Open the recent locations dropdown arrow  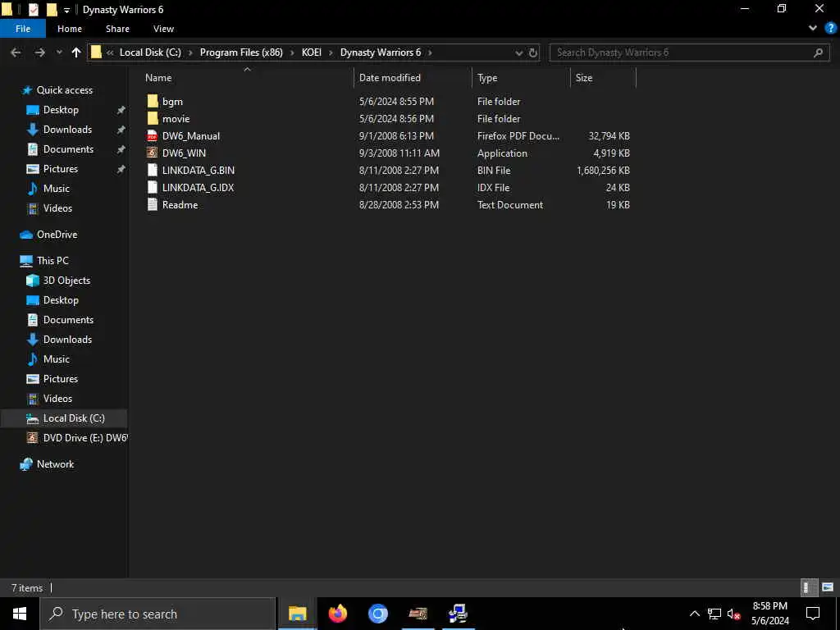click(59, 52)
